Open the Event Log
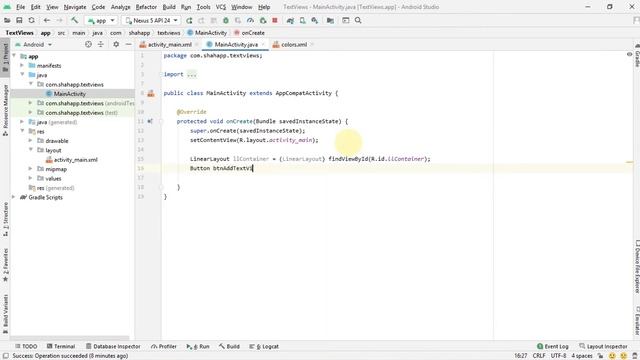Screen dimensions: 640x360 553,347
